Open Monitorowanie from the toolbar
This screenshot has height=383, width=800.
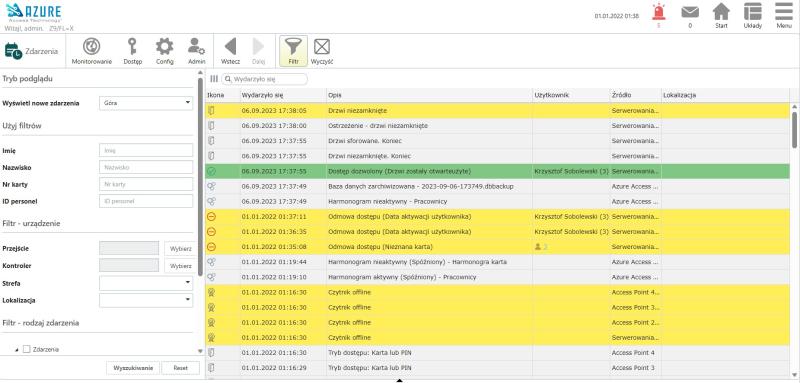(91, 51)
